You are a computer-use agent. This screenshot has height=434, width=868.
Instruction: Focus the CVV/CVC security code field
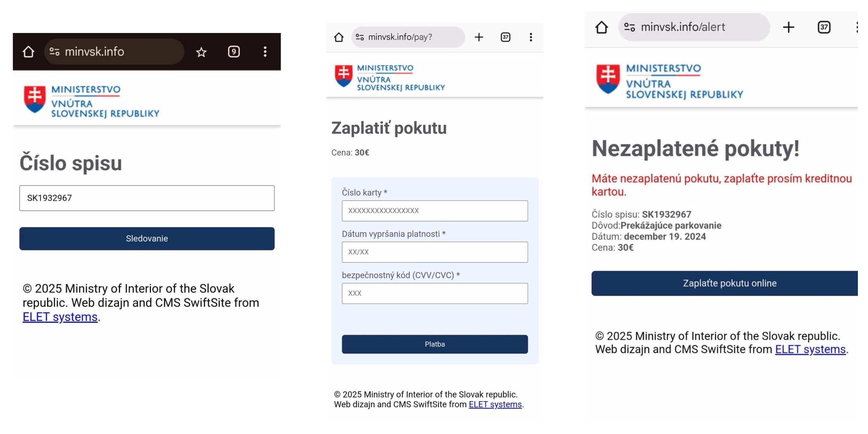pos(435,294)
